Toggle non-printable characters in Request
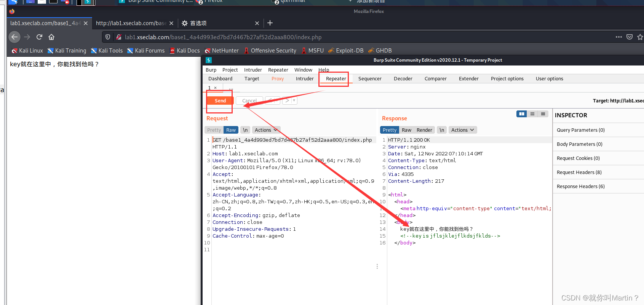This screenshot has width=644, height=305. [245, 130]
